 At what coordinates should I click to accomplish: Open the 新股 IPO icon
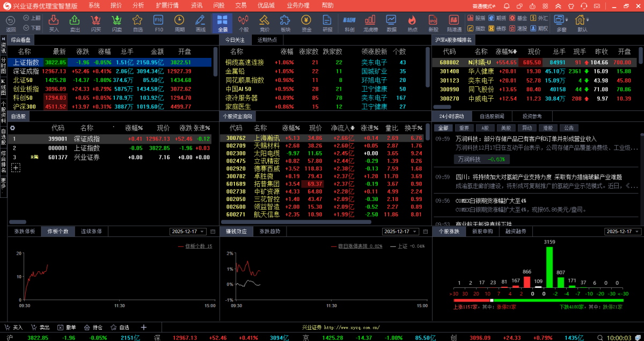coord(433,23)
